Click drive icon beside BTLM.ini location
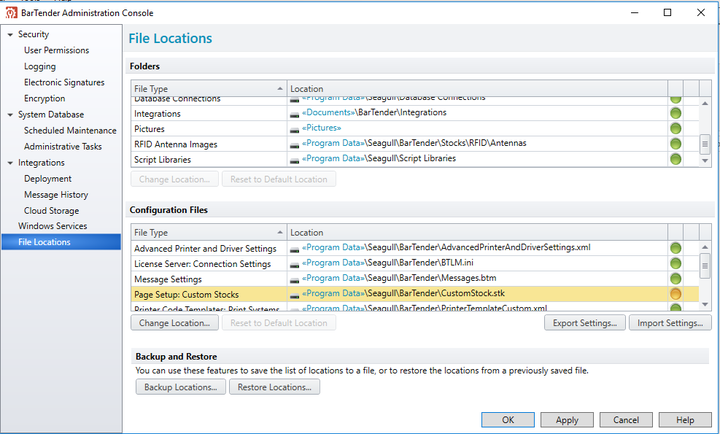 coord(294,265)
